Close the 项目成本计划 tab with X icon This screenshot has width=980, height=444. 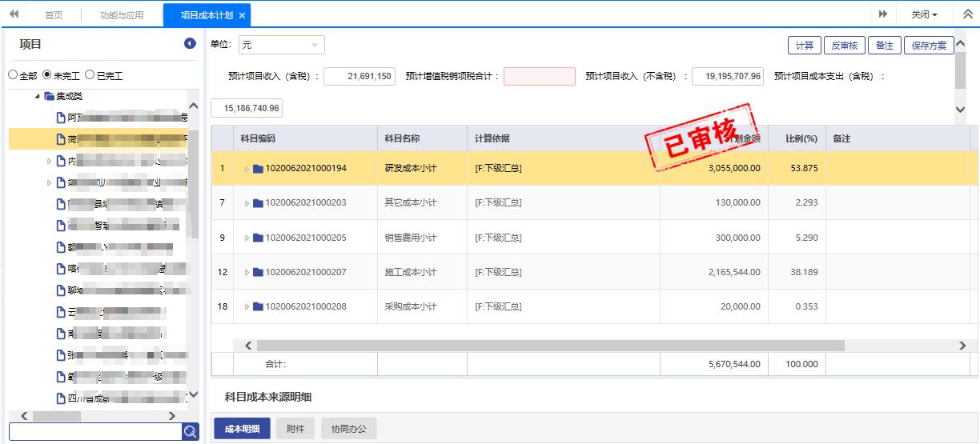pos(242,15)
